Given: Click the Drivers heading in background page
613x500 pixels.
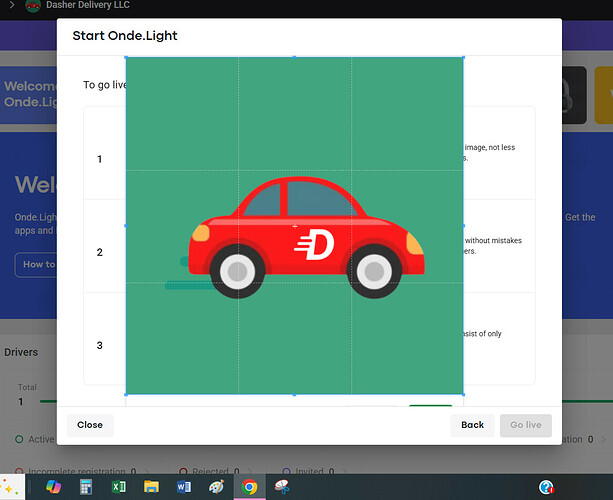Looking at the screenshot, I should pos(21,352).
